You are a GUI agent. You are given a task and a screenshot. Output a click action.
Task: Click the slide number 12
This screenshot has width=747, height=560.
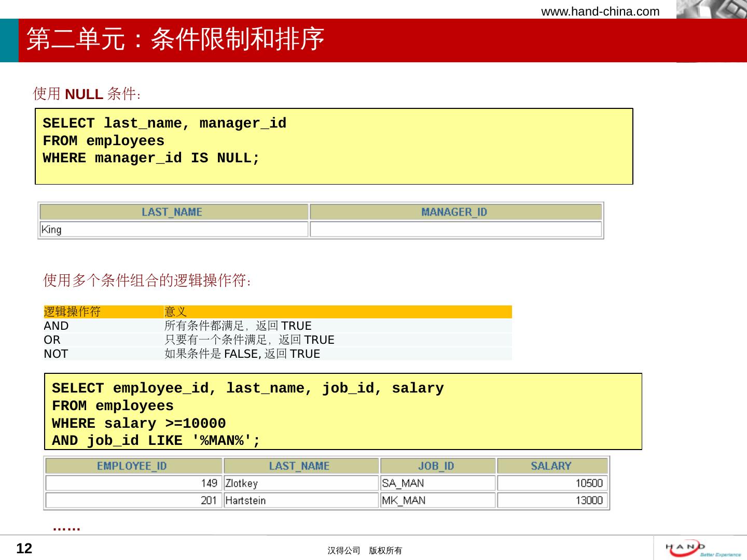(24, 549)
